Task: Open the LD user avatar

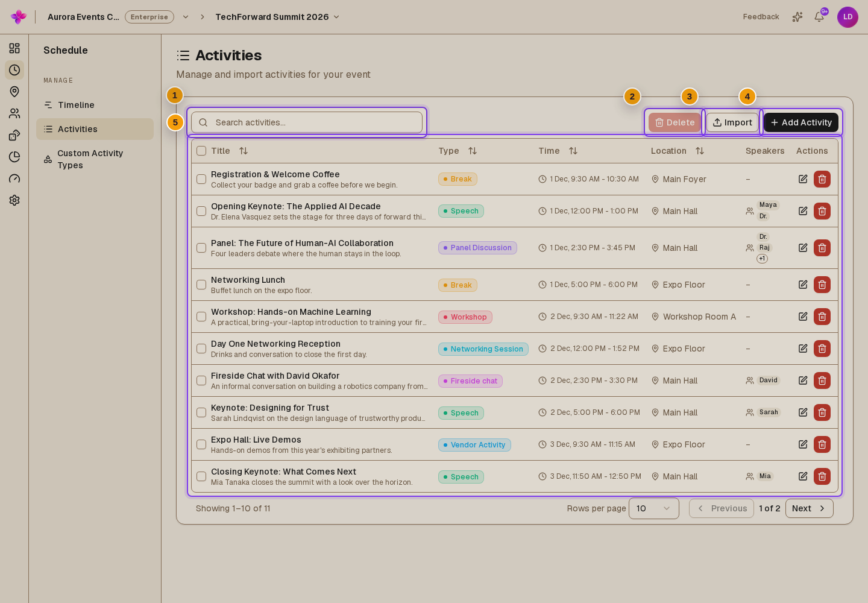Action: 848,17
